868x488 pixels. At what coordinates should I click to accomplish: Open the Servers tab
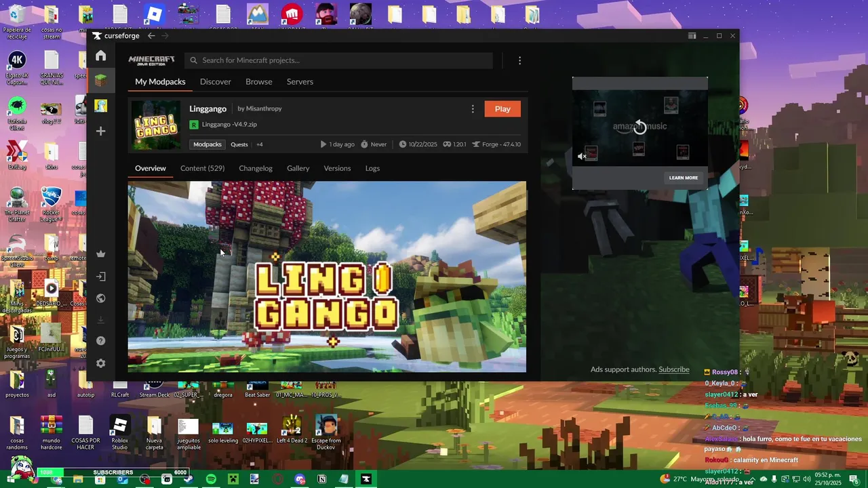300,81
